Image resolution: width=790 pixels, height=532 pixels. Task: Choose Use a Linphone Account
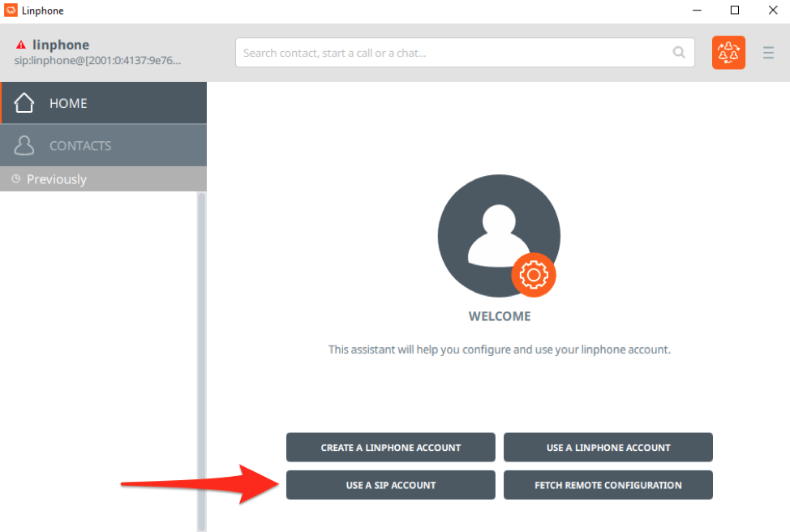pyautogui.click(x=608, y=448)
